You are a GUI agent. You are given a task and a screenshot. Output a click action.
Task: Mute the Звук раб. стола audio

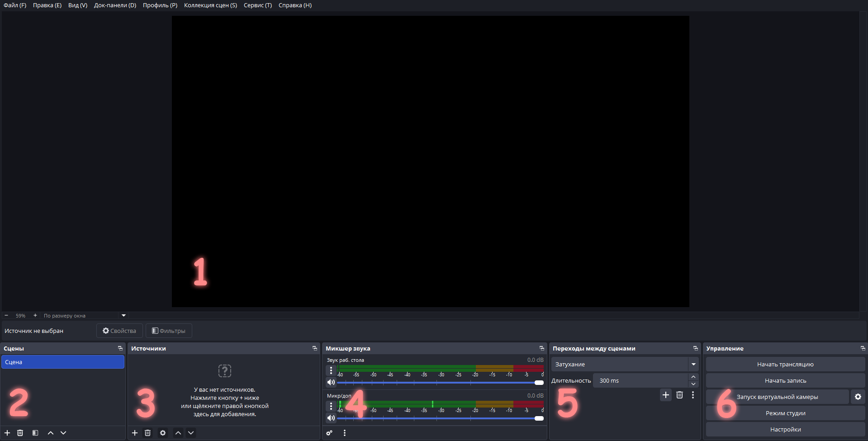pyautogui.click(x=331, y=382)
